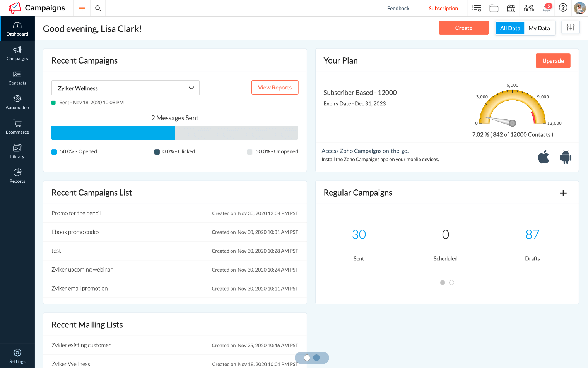Click 'Sent - Nov 18, 2020 10:08 PM' status
Screen dimensions: 588x368
(92, 103)
